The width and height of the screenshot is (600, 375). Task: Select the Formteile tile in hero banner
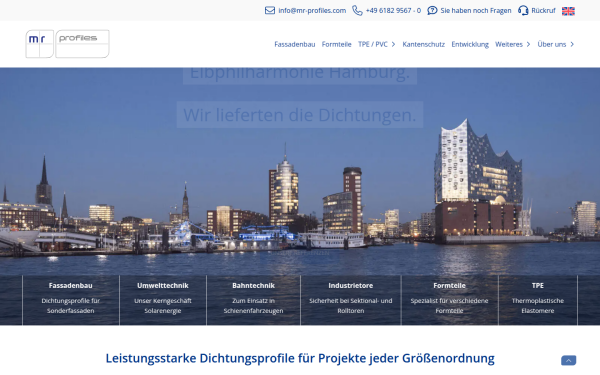point(450,300)
